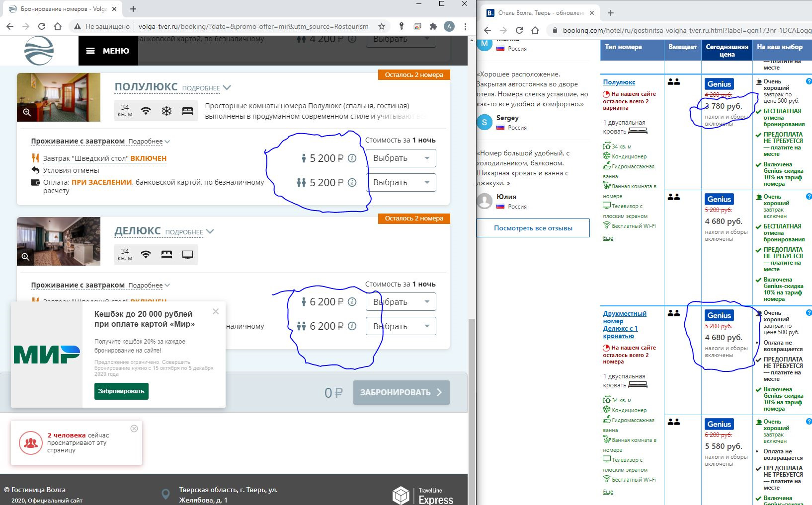Click the Genius badge above 3 780 руб.
This screenshot has width=812, height=505.
tap(719, 84)
